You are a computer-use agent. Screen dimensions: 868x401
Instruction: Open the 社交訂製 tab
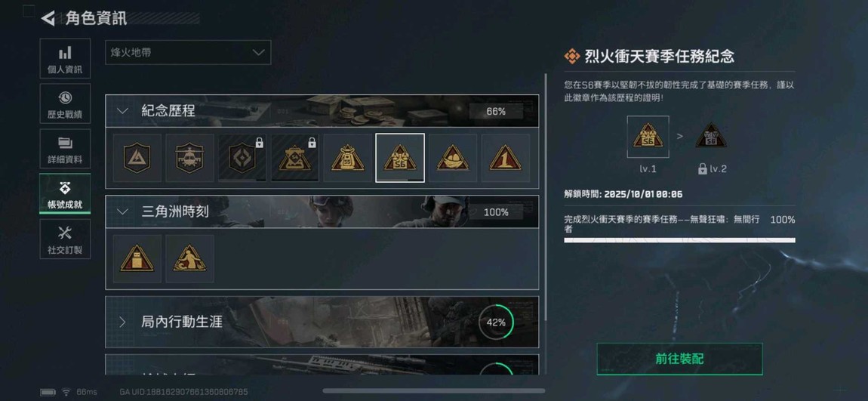point(65,239)
